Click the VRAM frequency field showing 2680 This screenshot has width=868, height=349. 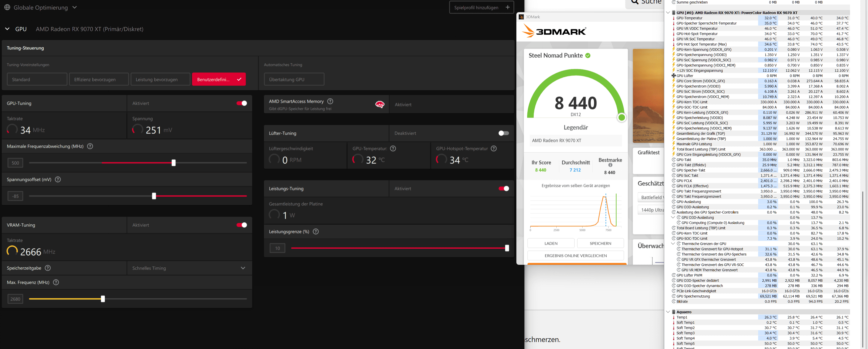15,299
